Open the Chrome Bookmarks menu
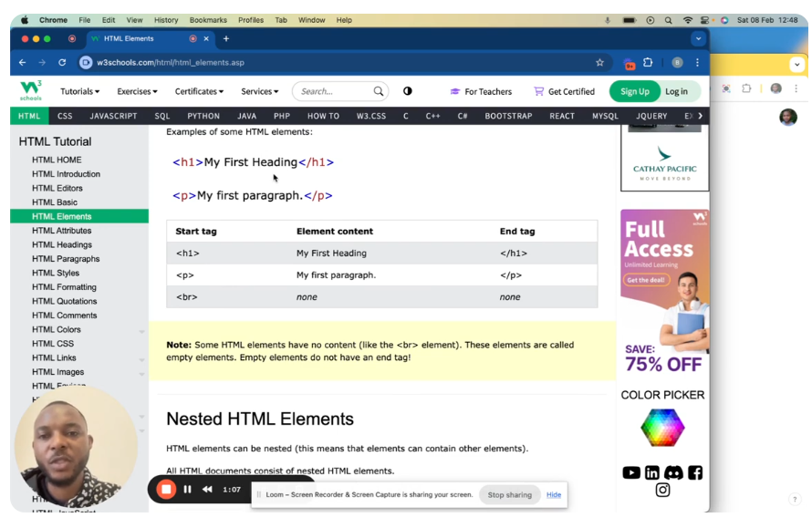This screenshot has width=812, height=528. 208,20
